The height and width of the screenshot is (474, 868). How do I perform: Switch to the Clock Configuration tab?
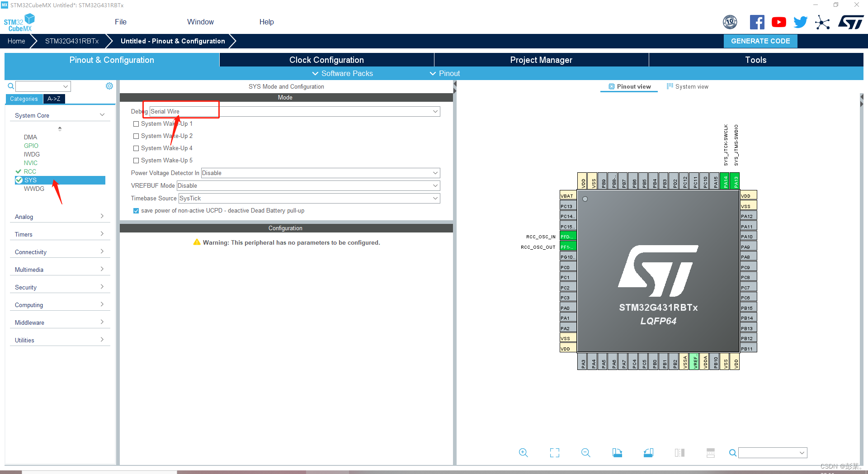326,60
